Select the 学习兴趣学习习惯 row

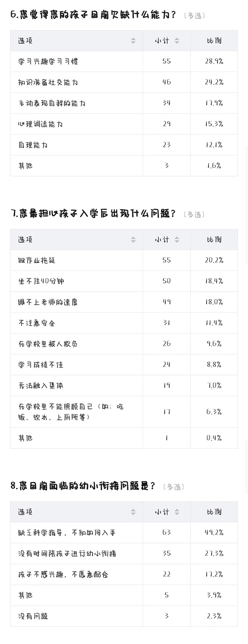[124, 61]
